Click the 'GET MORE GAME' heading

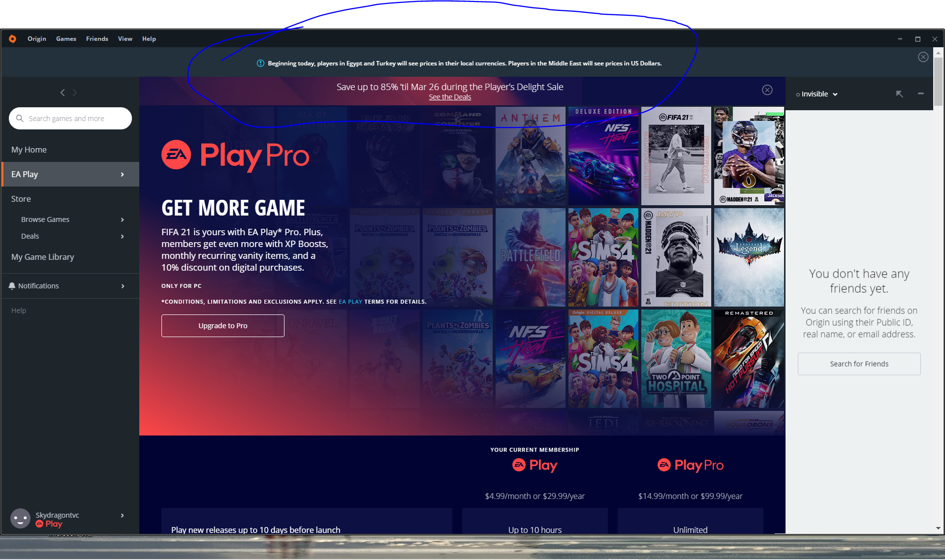coord(233,208)
